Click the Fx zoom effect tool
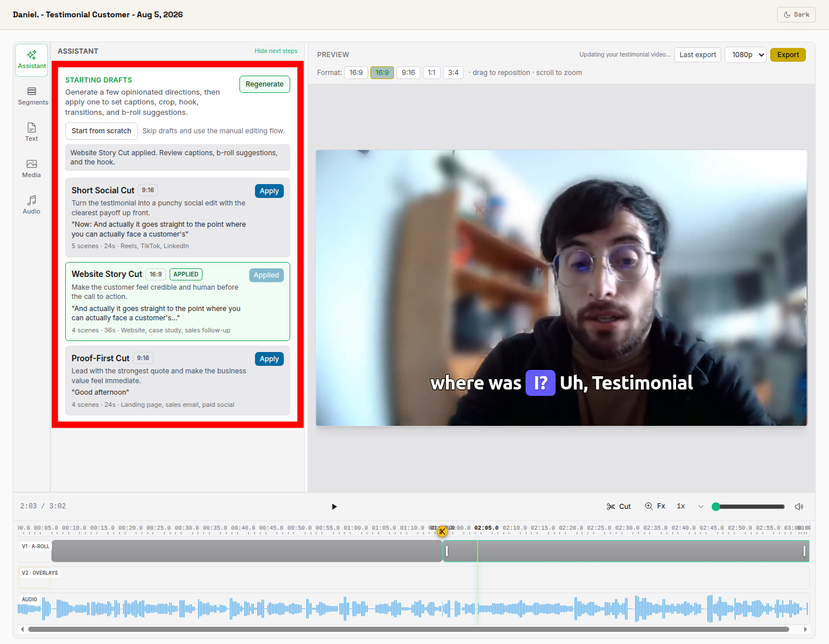Image resolution: width=829 pixels, height=644 pixels. 655,506
